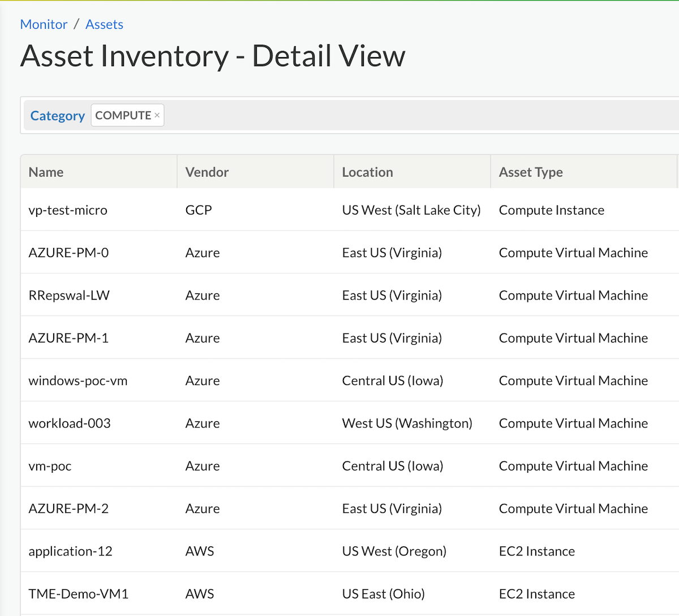Select the application-12 asset row
Screen dimensions: 679x616
pyautogui.click(x=70, y=551)
